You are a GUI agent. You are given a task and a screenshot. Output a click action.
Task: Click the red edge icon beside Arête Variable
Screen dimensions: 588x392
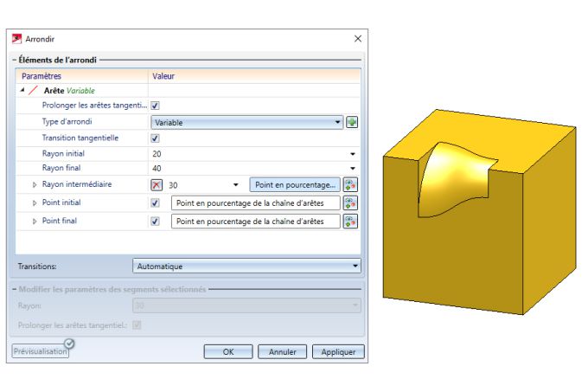point(34,90)
